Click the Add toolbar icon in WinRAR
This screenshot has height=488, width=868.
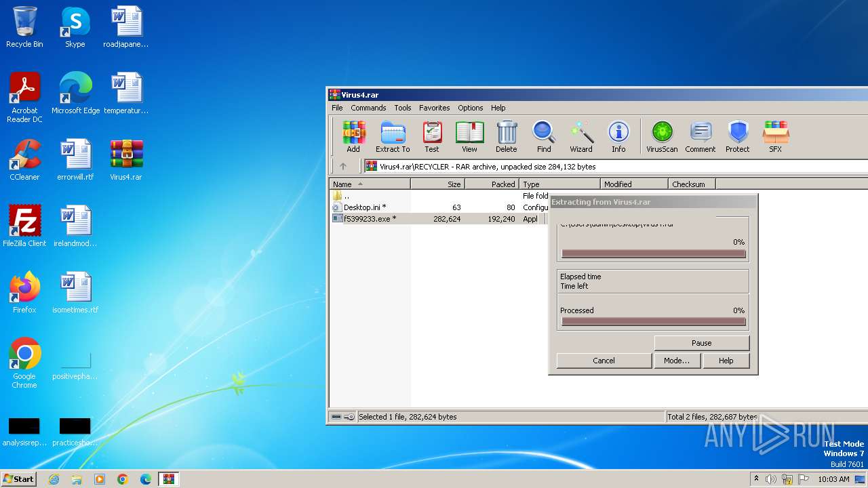click(353, 137)
